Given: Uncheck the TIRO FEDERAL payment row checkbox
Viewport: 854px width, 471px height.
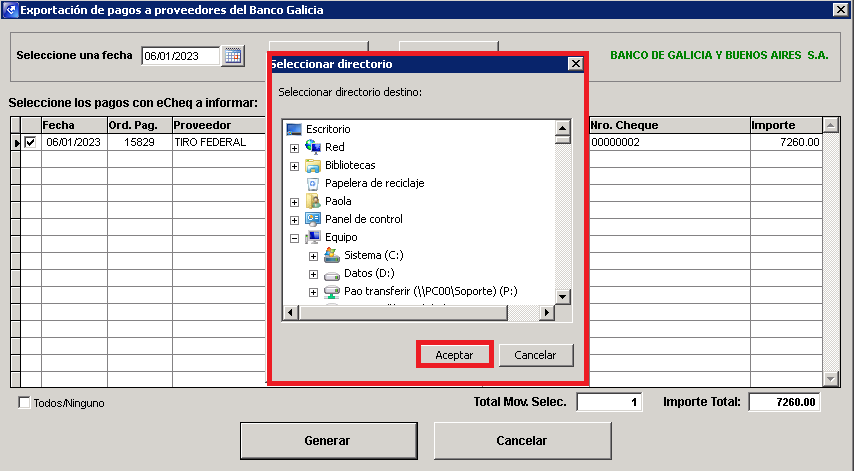Looking at the screenshot, I should point(30,143).
